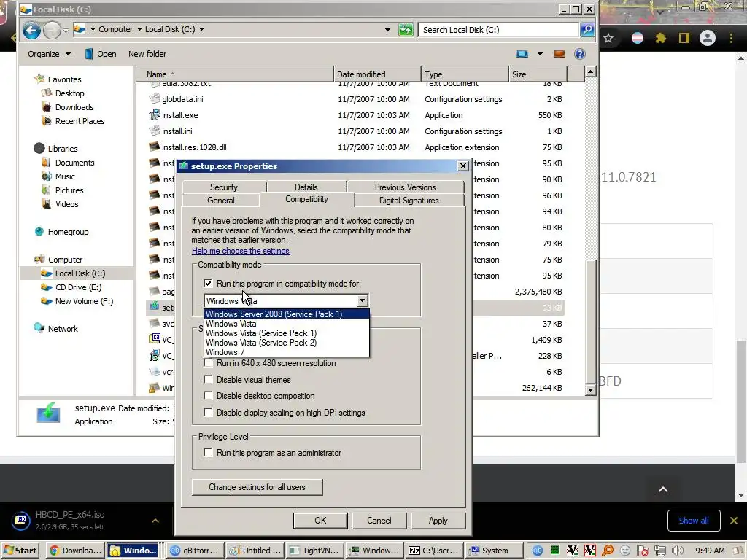Click the browser bookmark star icon
This screenshot has width=747, height=560.
608,38
